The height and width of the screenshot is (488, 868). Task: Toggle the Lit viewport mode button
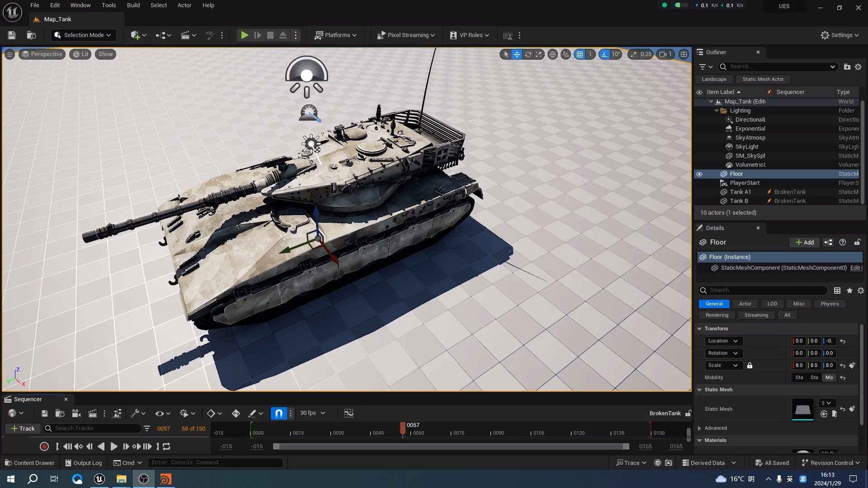click(80, 54)
